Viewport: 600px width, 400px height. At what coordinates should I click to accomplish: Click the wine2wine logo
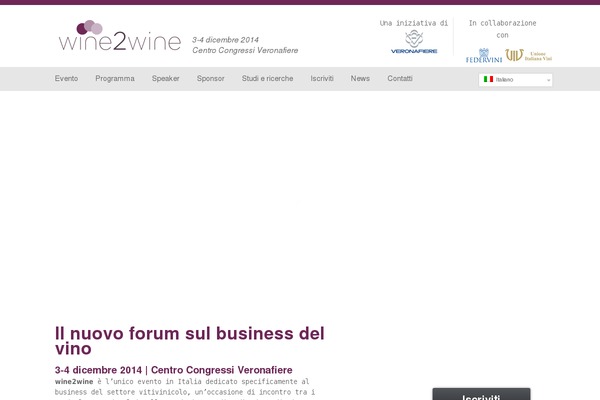point(119,36)
